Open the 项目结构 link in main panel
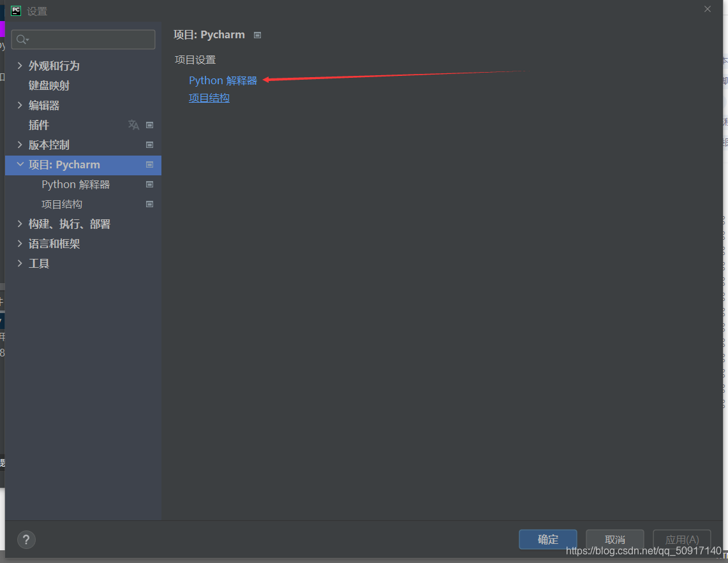728x563 pixels. 209,98
